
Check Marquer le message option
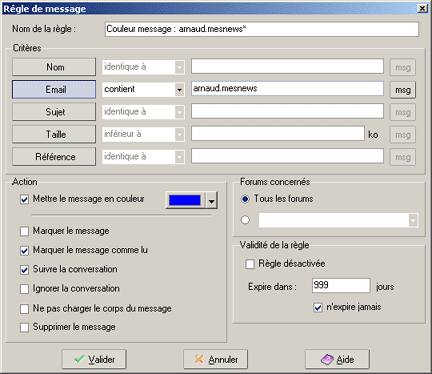[24, 231]
